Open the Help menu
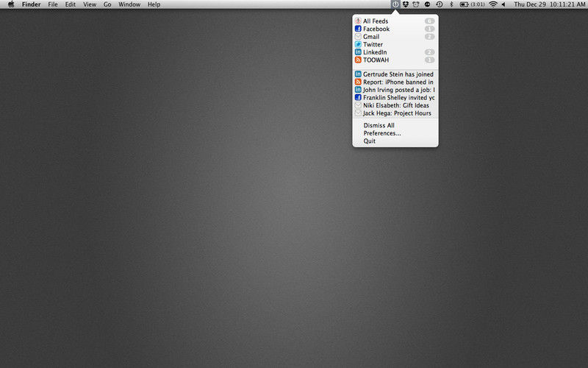Image resolution: width=588 pixels, height=368 pixels. (x=154, y=4)
